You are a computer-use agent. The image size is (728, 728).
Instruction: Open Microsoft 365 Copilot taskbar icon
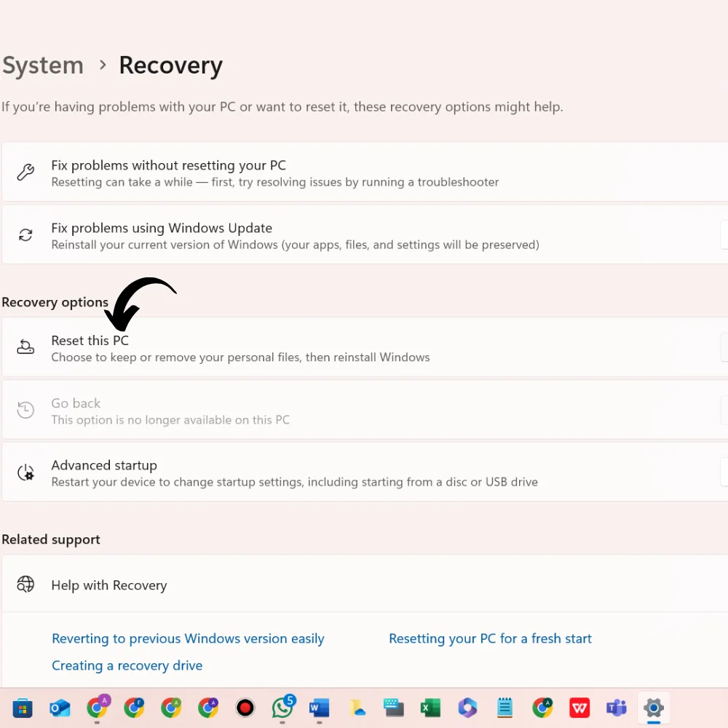point(467,708)
